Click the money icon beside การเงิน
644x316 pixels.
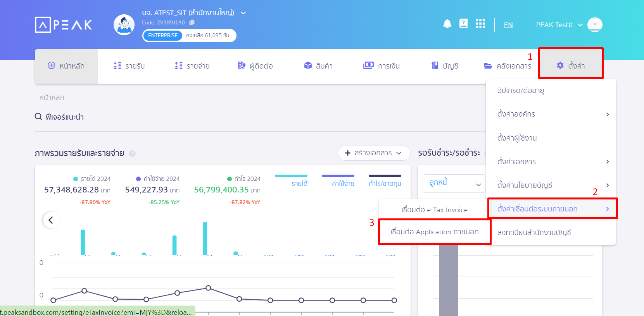click(368, 65)
